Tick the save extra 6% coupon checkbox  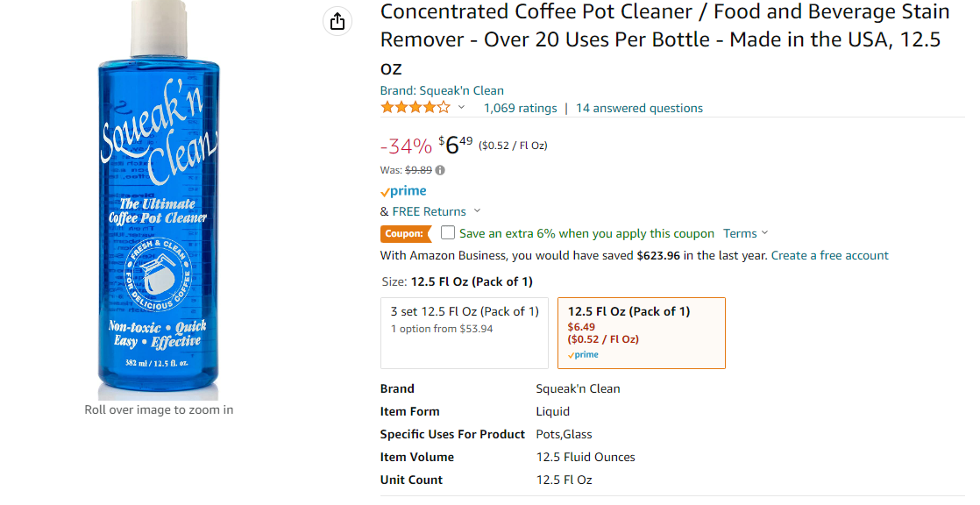(x=448, y=233)
